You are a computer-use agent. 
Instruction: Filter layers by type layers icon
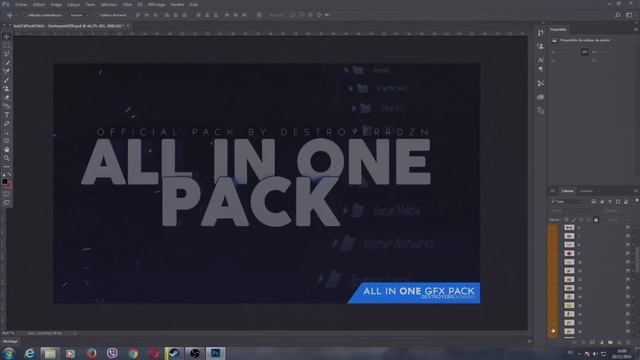coord(610,202)
